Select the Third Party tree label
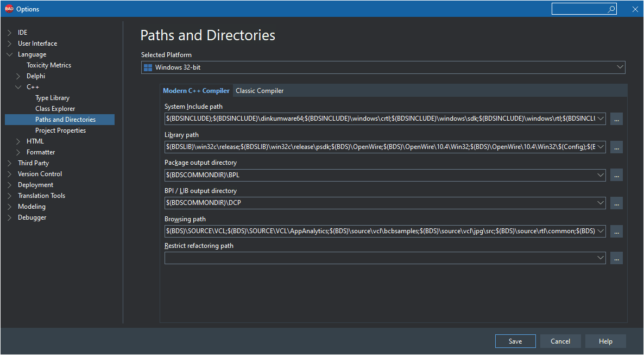The width and height of the screenshot is (644, 355). coord(33,163)
